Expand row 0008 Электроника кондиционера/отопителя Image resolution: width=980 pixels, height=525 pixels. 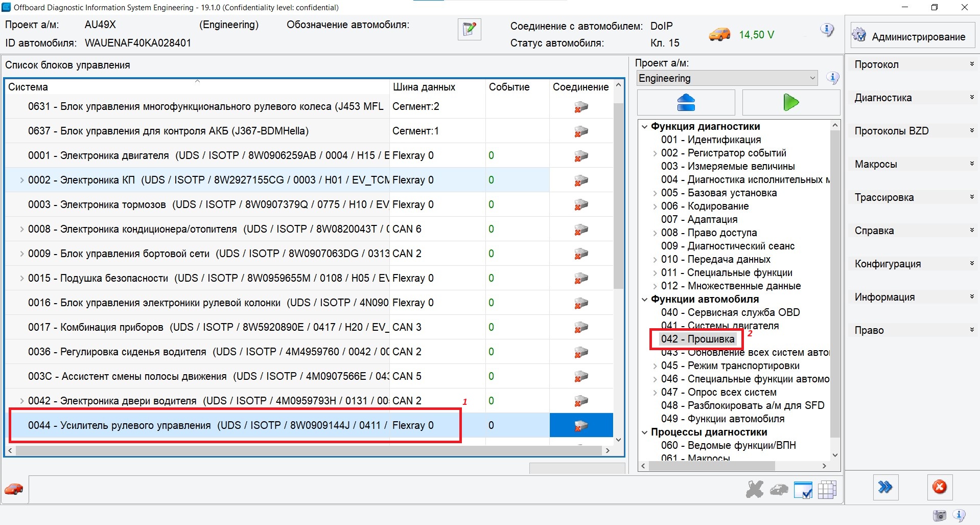[x=22, y=229]
